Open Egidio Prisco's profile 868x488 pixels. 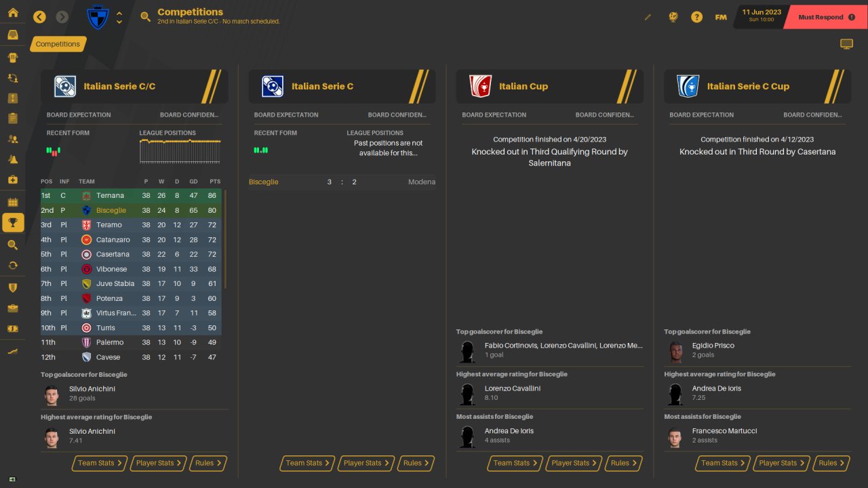713,346
